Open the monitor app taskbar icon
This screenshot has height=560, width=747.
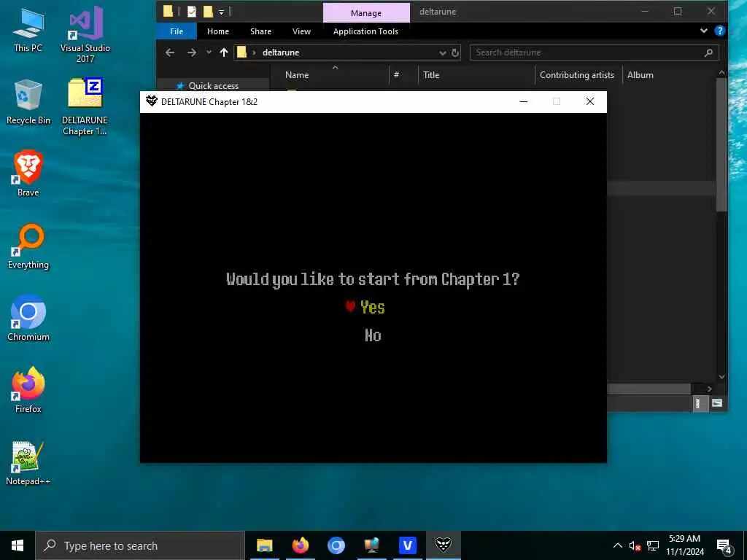point(371,545)
